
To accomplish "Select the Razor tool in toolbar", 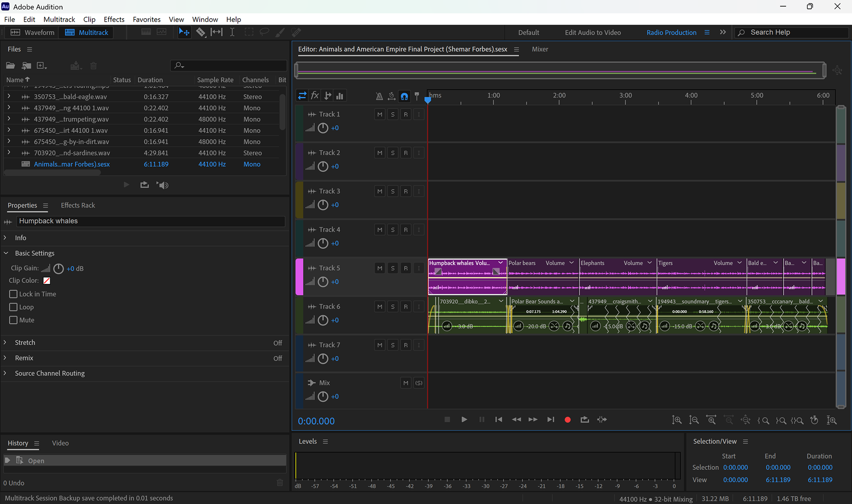I will 201,32.
